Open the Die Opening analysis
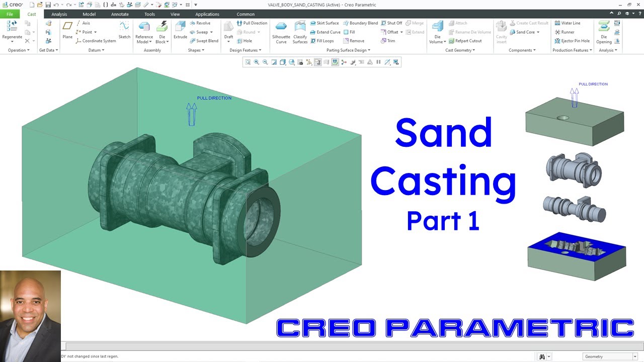 [x=604, y=32]
